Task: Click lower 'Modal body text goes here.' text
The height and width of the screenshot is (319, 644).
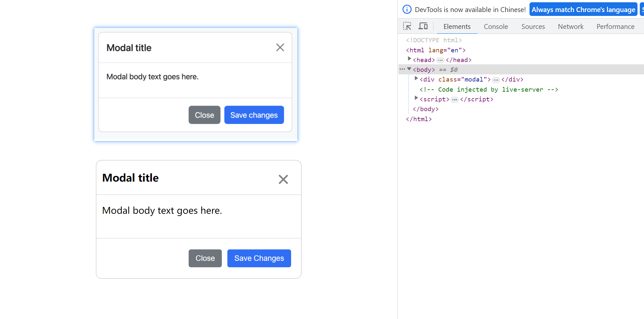Action: point(162,211)
